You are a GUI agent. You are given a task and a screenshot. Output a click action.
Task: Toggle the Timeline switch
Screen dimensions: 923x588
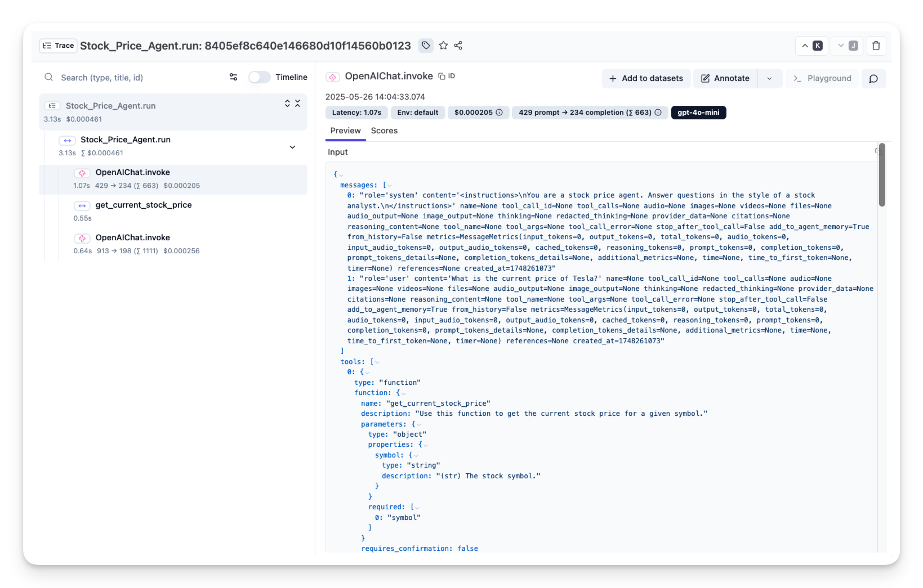(x=260, y=77)
